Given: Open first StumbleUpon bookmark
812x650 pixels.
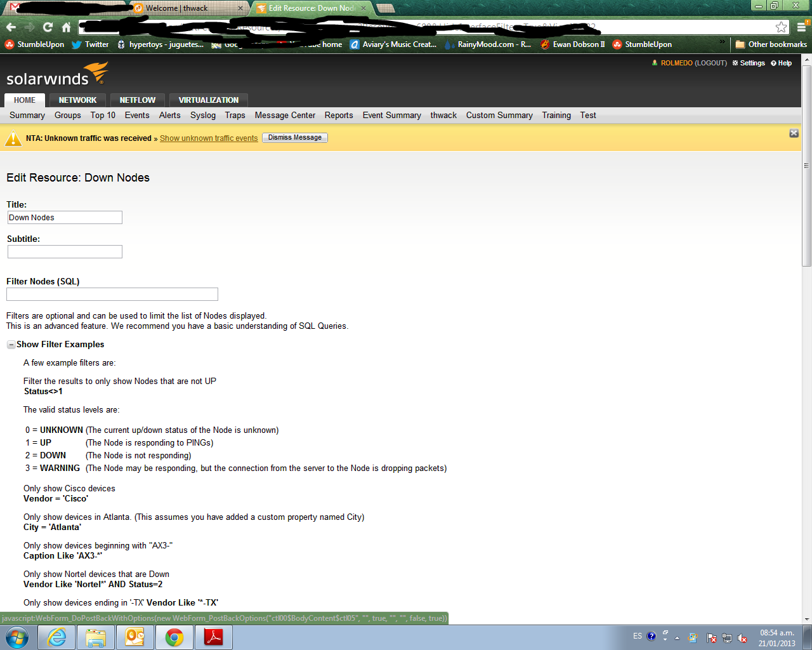Looking at the screenshot, I should click(x=35, y=44).
